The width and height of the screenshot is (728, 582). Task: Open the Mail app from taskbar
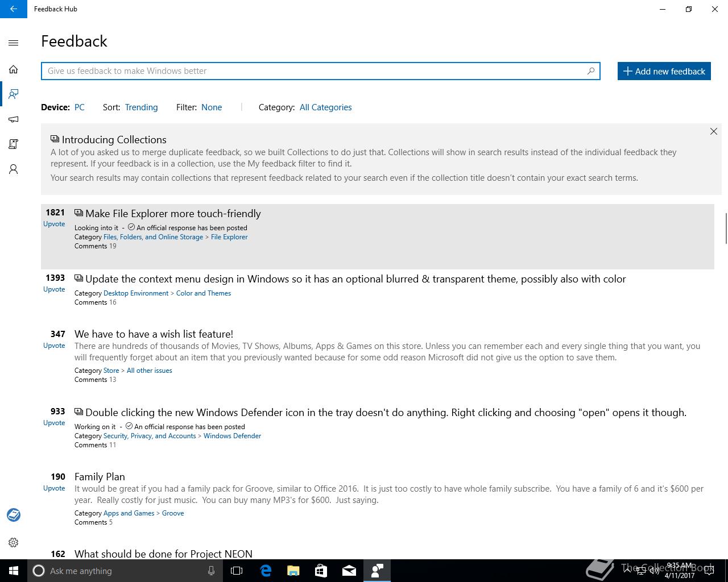pos(349,571)
